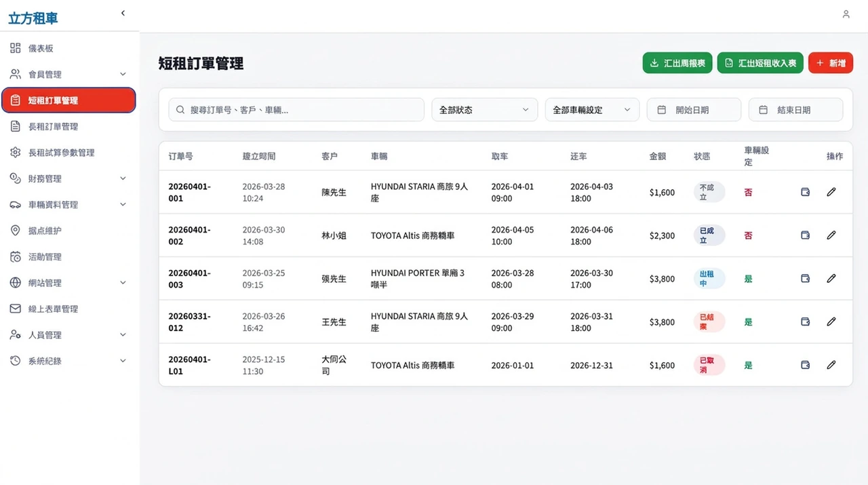The image size is (868, 485).
Task: Click the 訂單号 column header
Action: [x=180, y=156]
